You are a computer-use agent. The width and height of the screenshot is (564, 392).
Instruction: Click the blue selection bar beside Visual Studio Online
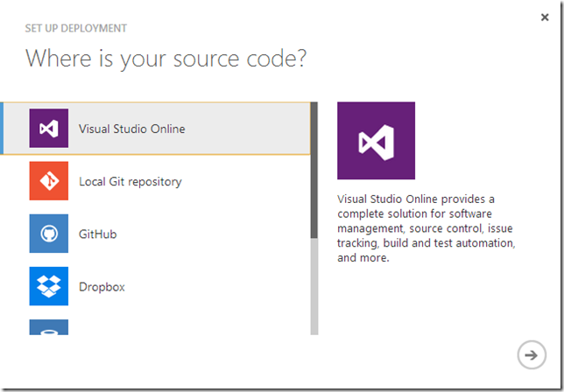pos(3,129)
